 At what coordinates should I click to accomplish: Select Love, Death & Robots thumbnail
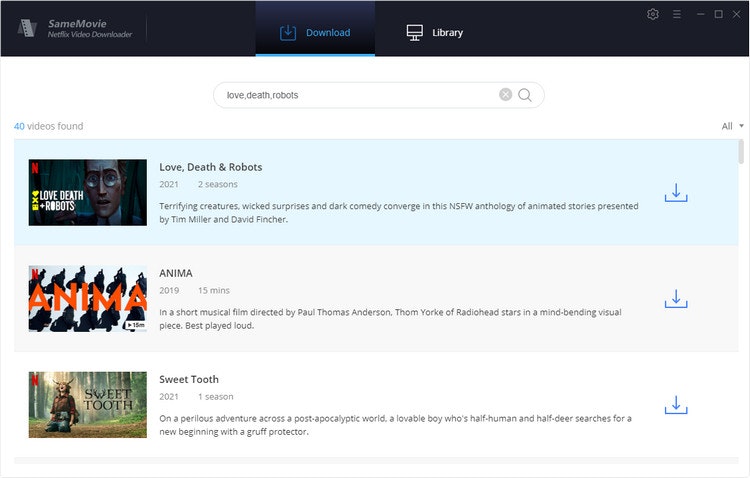click(88, 192)
